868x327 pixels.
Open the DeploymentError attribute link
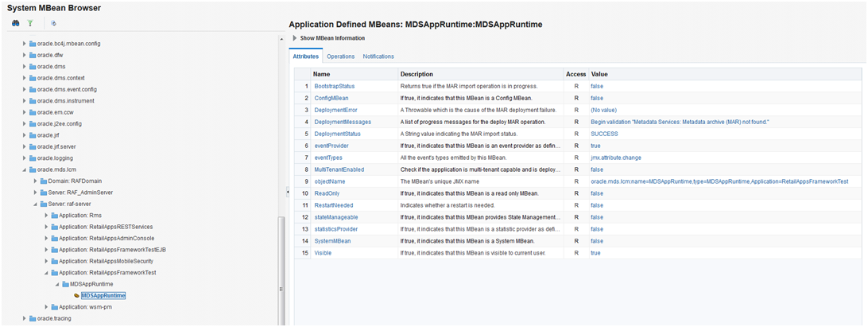click(335, 110)
